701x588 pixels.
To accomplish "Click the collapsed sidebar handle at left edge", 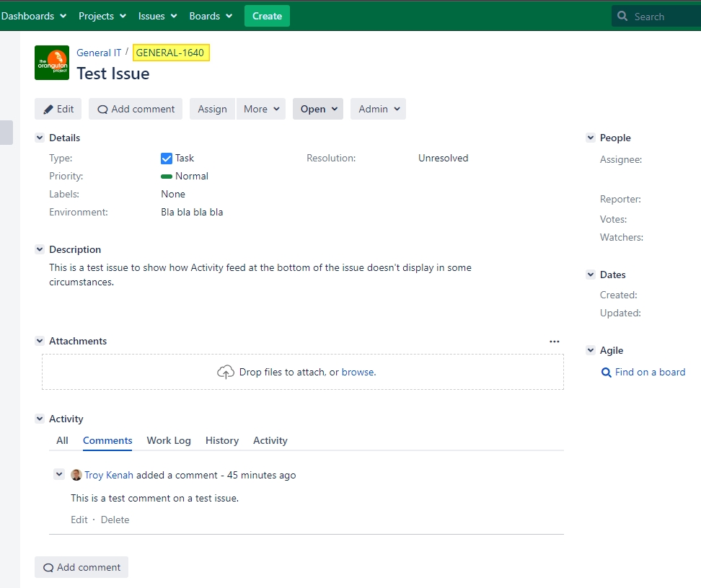I will 6,133.
